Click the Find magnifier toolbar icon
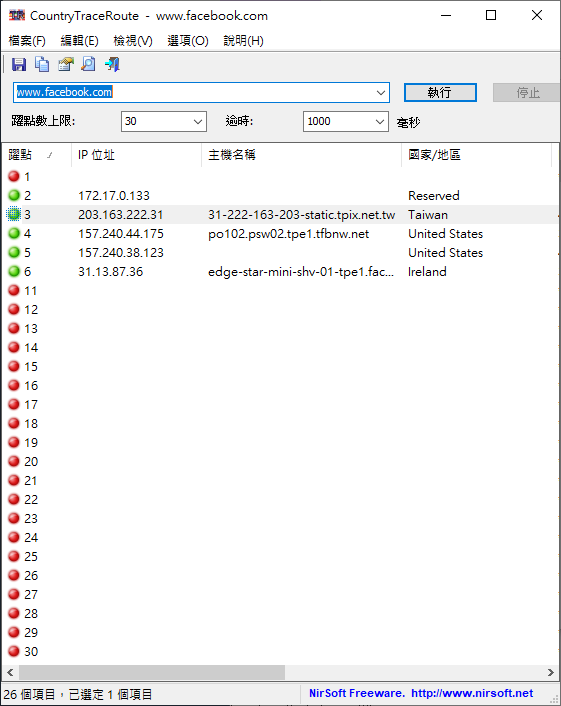561x706 pixels. pyautogui.click(x=89, y=64)
